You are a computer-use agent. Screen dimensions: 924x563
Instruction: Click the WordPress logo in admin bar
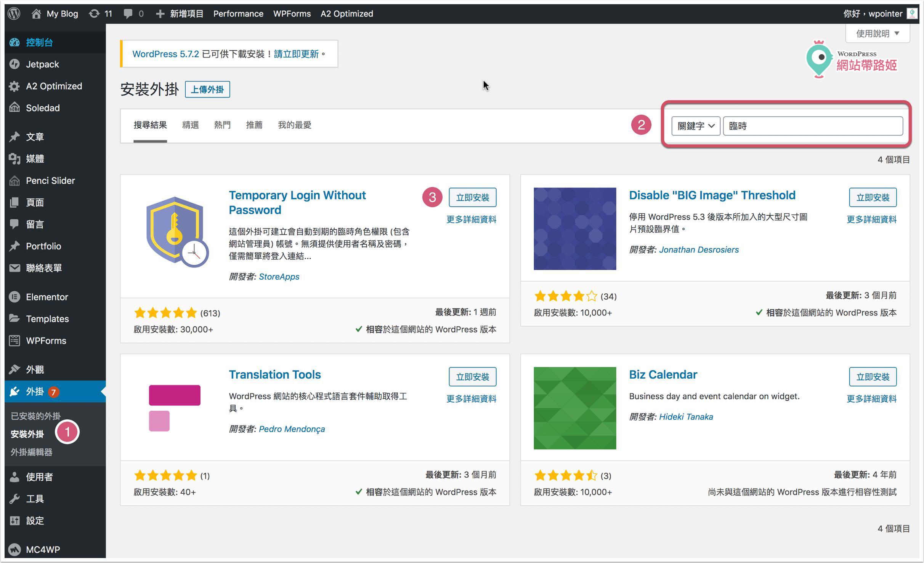(14, 14)
